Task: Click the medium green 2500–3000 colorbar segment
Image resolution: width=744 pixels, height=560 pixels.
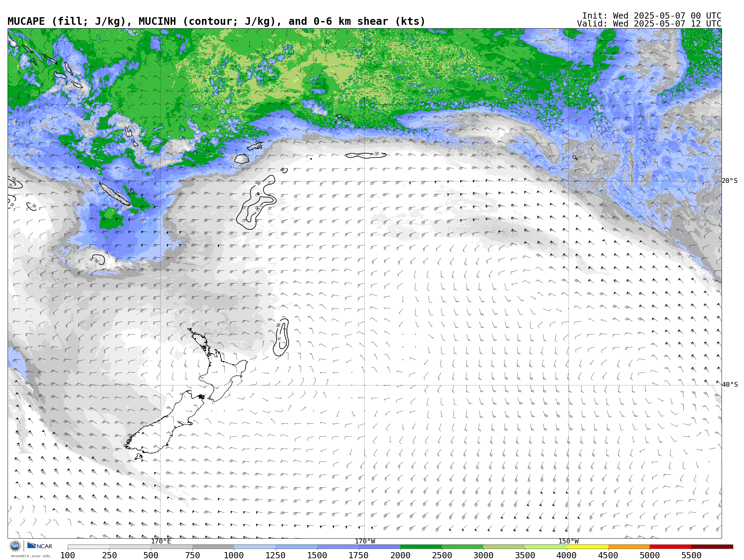Action: click(463, 547)
